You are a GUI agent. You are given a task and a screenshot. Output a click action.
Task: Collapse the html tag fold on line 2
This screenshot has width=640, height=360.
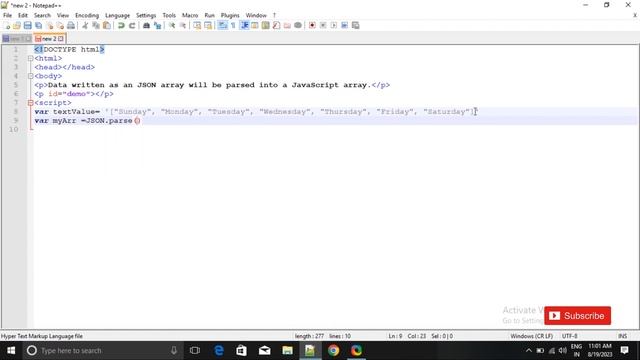pos(31,58)
